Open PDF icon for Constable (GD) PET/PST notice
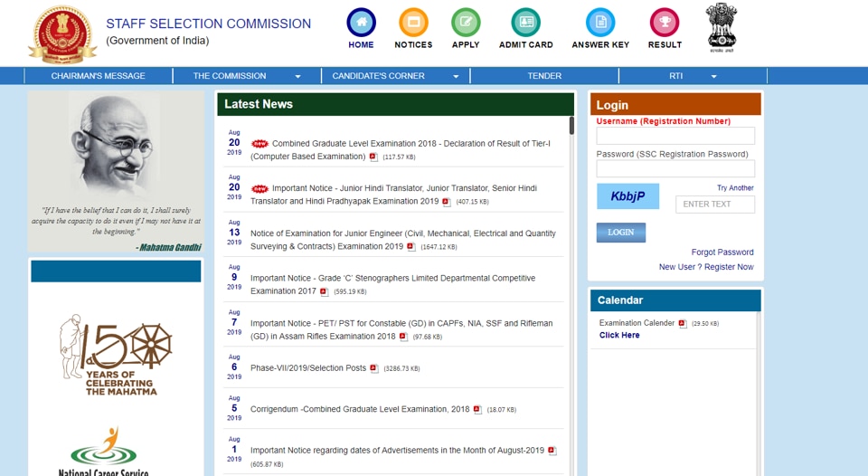This screenshot has width=868, height=476. click(x=403, y=337)
